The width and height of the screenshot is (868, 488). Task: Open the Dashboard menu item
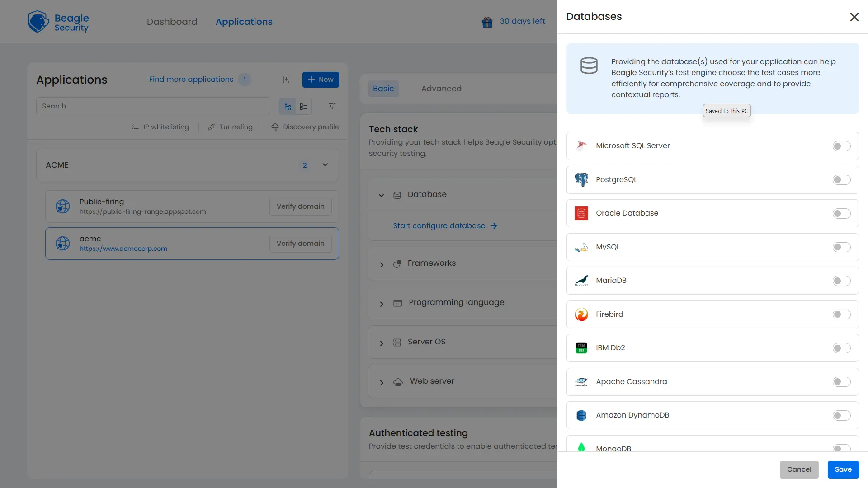click(x=172, y=22)
